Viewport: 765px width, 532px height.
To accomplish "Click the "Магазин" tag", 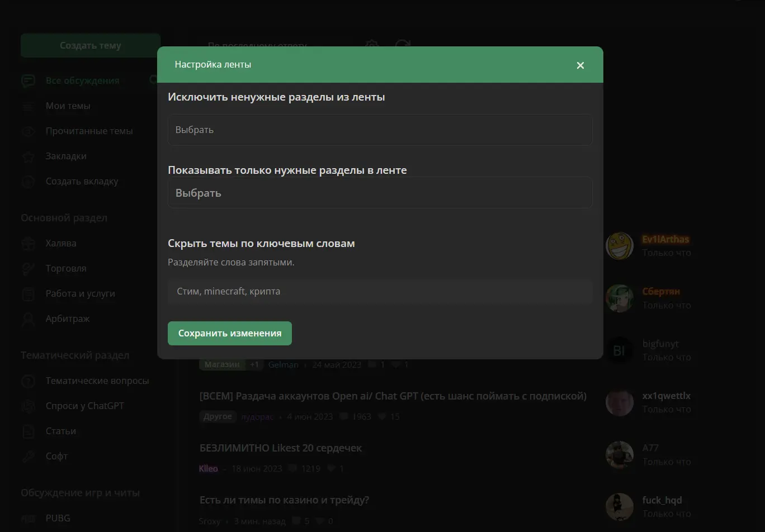I will (222, 365).
